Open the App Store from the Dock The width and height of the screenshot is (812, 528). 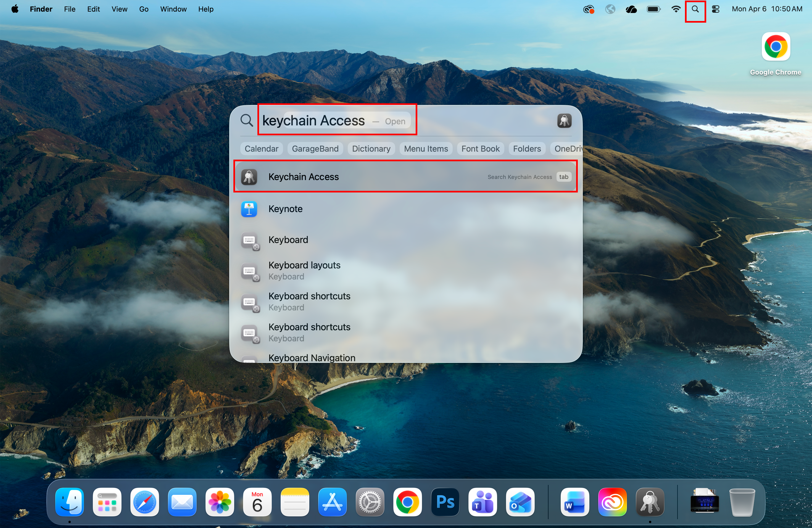coord(332,502)
